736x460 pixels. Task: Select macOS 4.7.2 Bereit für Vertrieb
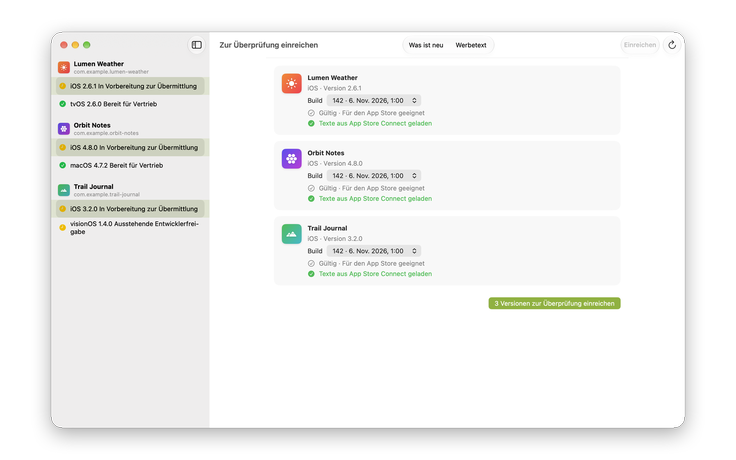[130, 165]
